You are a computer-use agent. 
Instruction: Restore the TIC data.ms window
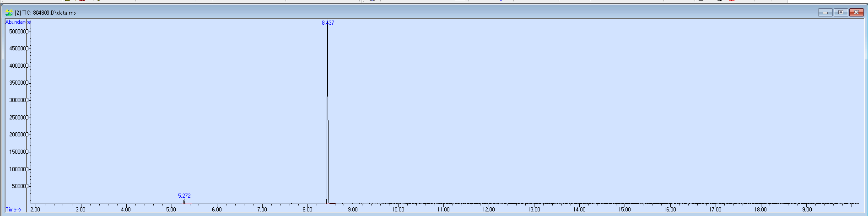pos(841,12)
